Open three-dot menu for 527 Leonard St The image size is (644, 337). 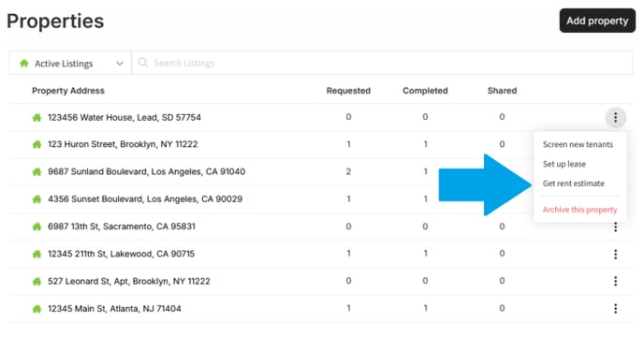pos(615,281)
